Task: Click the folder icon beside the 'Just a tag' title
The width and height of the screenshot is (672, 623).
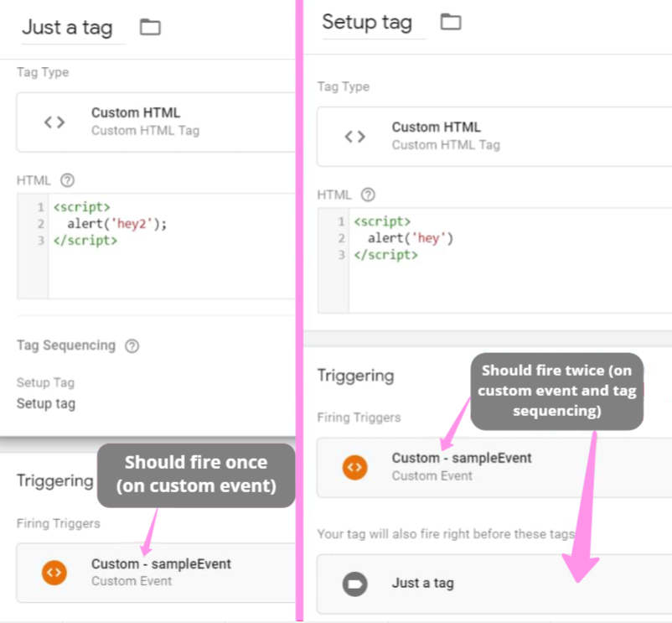Action: pos(150,27)
